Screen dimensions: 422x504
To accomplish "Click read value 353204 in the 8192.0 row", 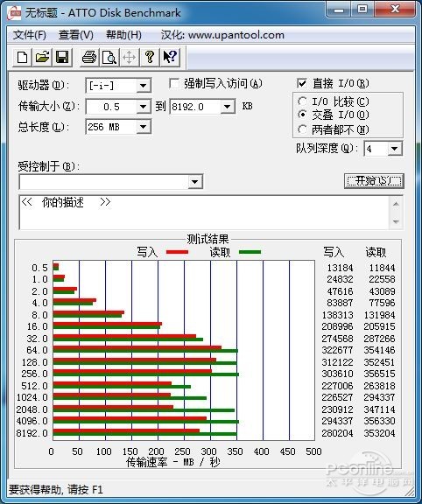I will pos(380,433).
